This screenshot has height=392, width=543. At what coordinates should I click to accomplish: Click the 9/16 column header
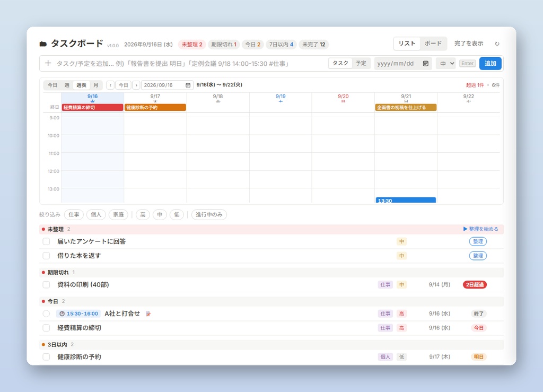[x=92, y=98]
